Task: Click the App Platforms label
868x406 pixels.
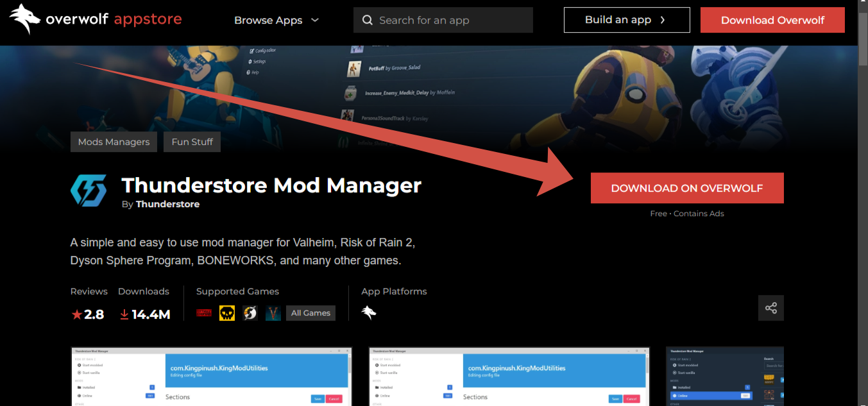Action: pyautogui.click(x=394, y=291)
